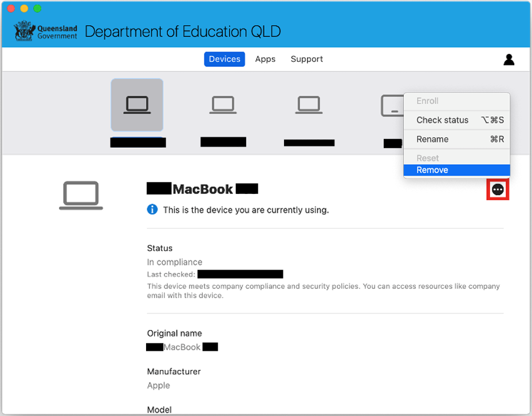532x416 pixels.
Task: Select the second laptop device icon
Action: tap(223, 105)
